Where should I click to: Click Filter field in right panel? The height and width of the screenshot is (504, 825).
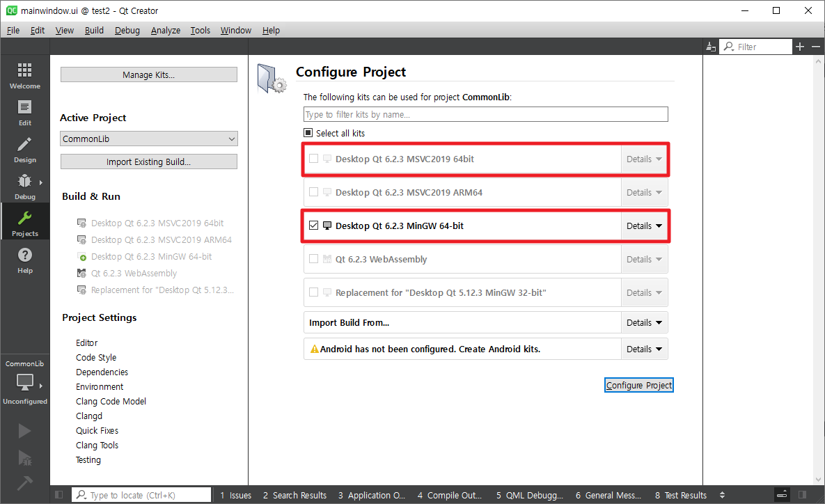[x=756, y=47]
